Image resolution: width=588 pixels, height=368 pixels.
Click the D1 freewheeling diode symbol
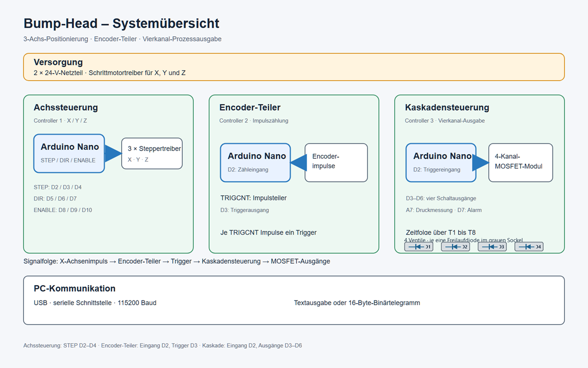tap(419, 247)
